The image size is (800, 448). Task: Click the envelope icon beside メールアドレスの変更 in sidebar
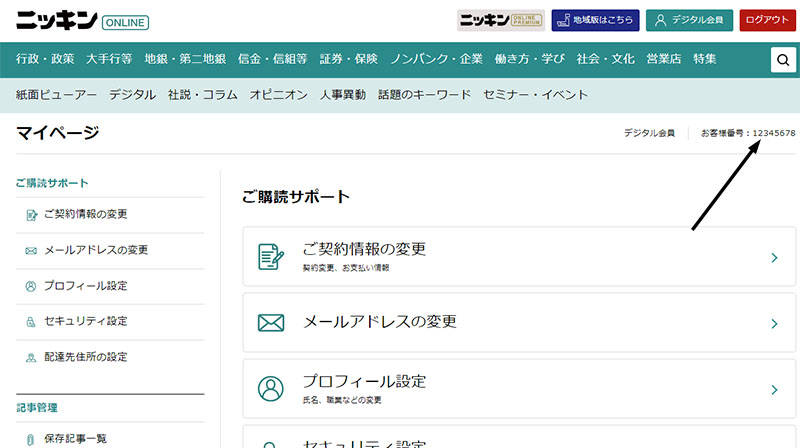[x=31, y=250]
